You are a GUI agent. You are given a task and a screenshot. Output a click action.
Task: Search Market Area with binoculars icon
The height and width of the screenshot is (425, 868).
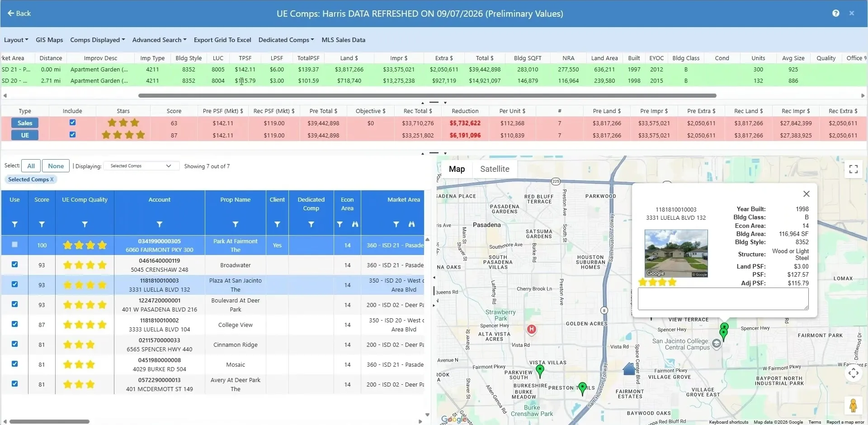pyautogui.click(x=411, y=224)
